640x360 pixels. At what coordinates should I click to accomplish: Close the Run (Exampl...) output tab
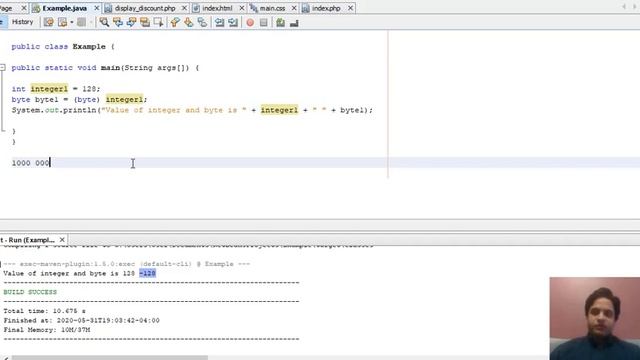coord(62,240)
